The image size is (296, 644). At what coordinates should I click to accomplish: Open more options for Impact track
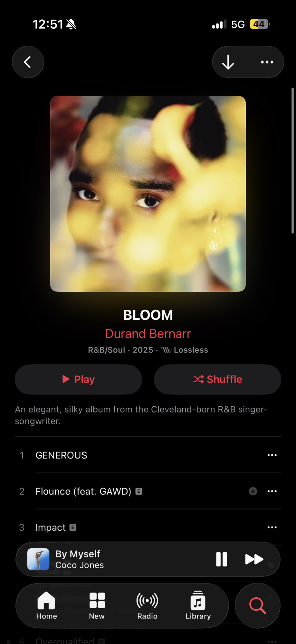coord(272,527)
